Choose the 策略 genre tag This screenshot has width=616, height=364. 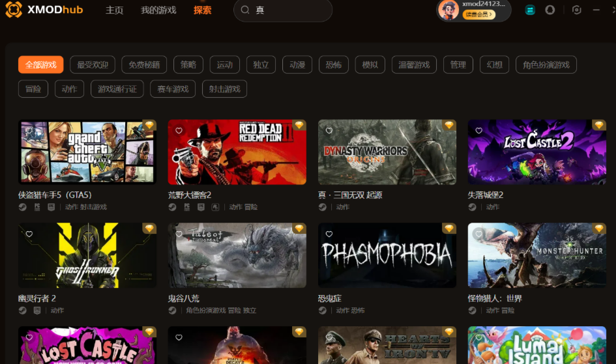(188, 64)
